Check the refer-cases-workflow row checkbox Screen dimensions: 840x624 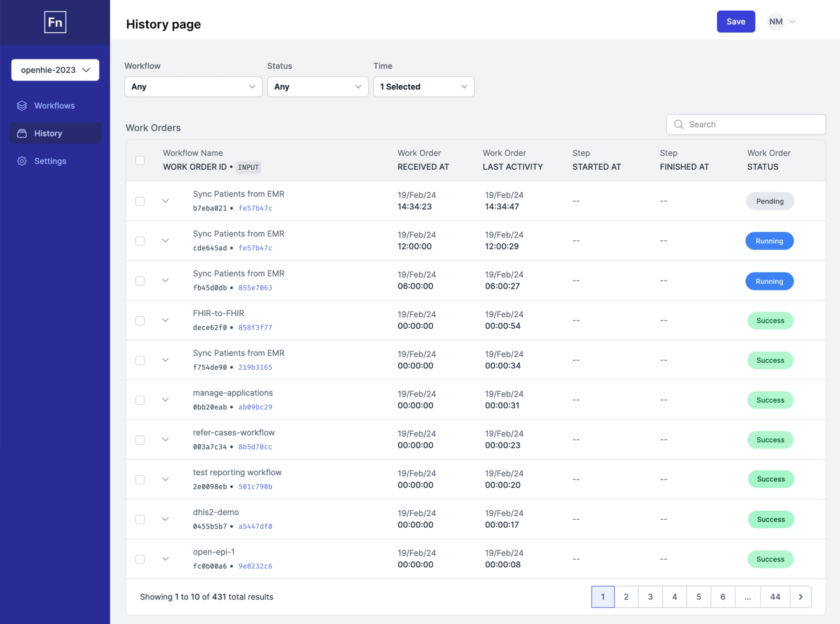[140, 440]
